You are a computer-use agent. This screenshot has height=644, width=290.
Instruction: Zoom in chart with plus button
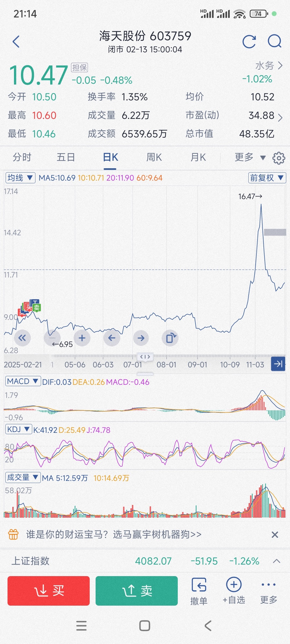[82, 338]
